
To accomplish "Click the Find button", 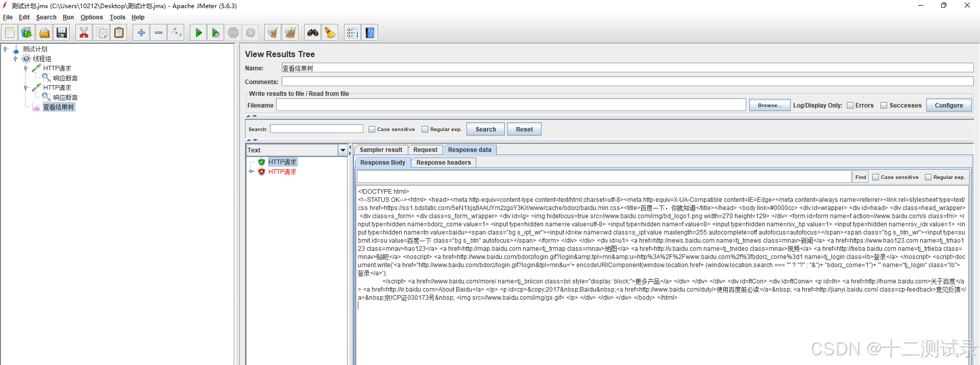I will tap(861, 177).
